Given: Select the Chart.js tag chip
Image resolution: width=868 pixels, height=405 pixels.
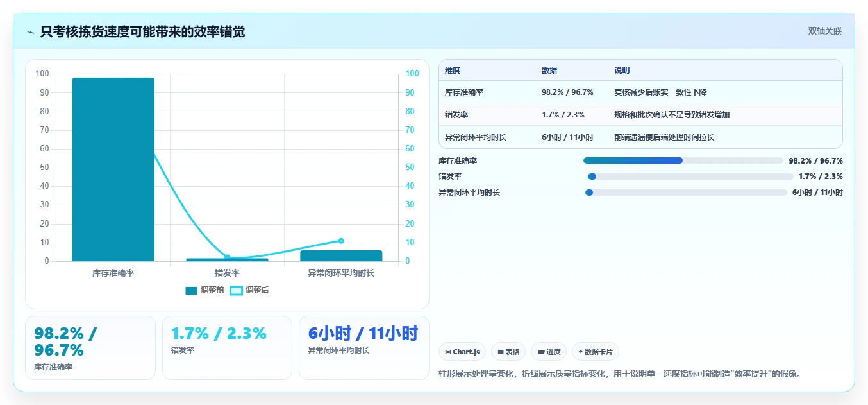Looking at the screenshot, I should click(x=462, y=352).
